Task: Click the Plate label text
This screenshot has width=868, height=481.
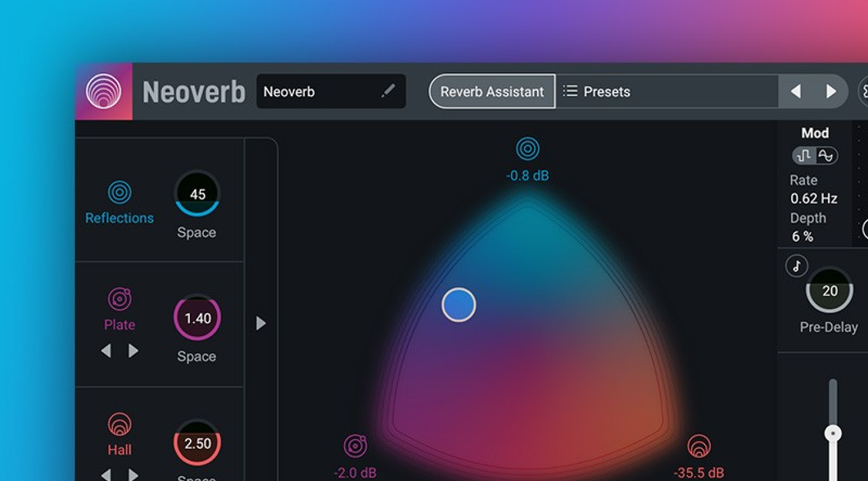Action: [120, 325]
